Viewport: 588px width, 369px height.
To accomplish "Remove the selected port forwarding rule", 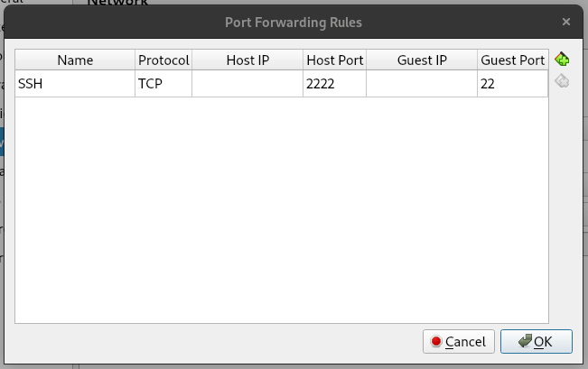I will (x=562, y=82).
